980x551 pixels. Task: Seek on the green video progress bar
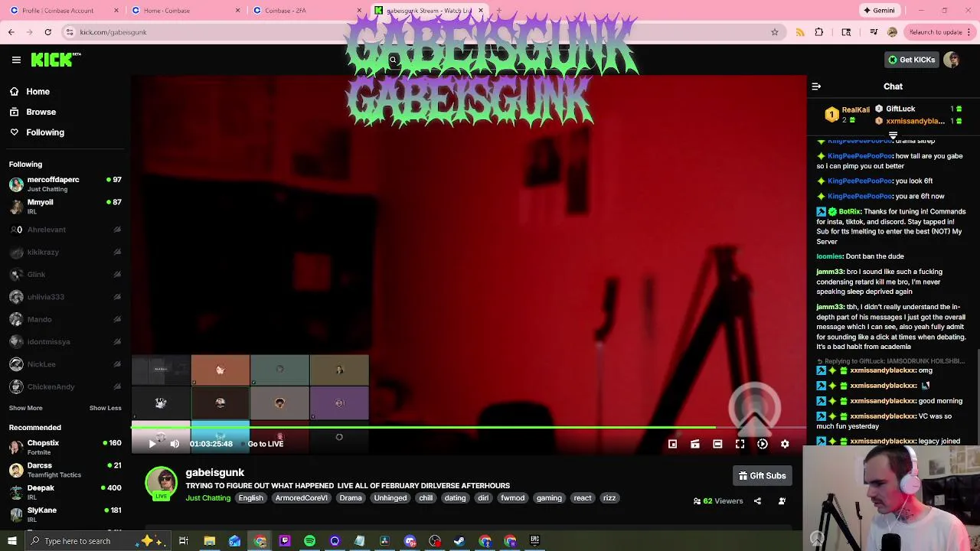(x=469, y=428)
